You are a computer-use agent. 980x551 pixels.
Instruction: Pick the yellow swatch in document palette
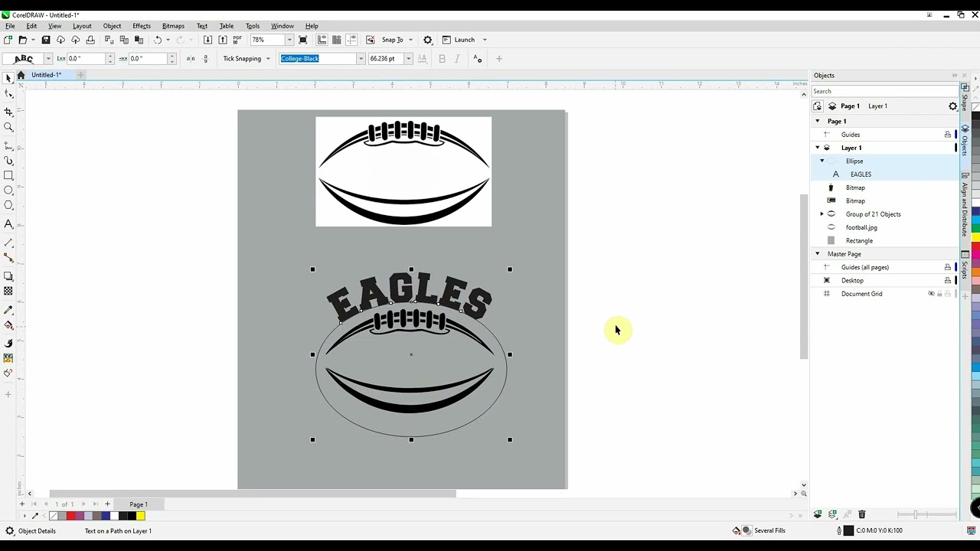pos(141,516)
